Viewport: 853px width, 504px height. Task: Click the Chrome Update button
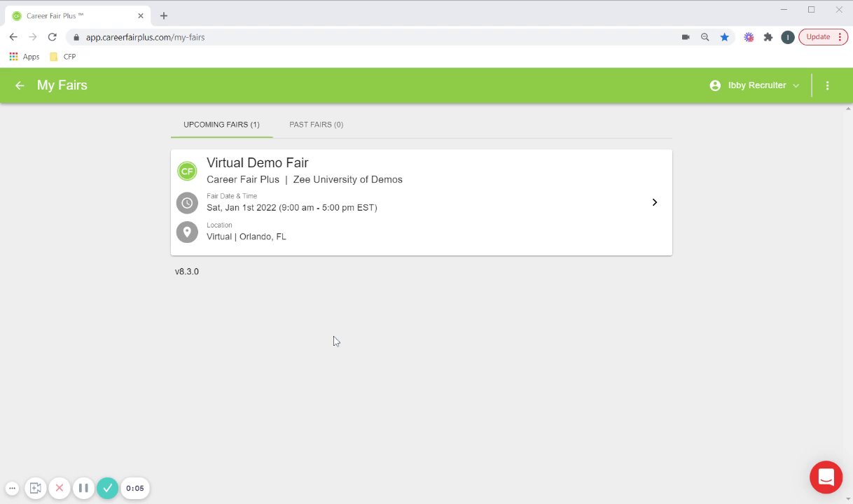[822, 37]
